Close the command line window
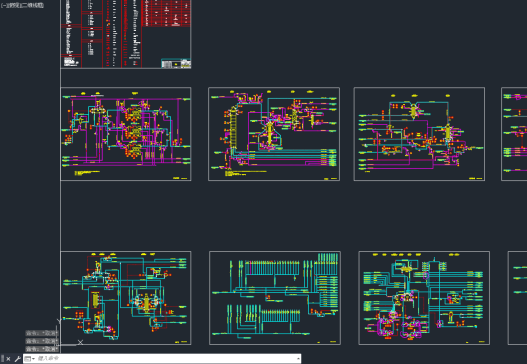The height and width of the screenshot is (364, 527). (x=8, y=359)
